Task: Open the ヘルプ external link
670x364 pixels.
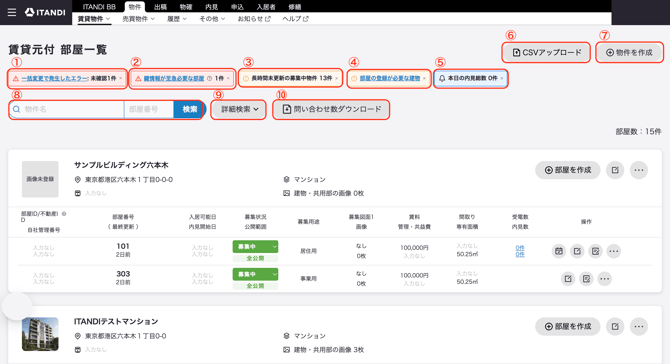Action: click(295, 19)
